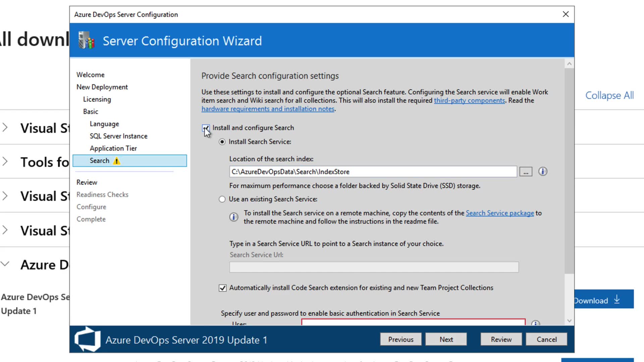This screenshot has height=362, width=644.
Task: Open the third-party components link
Action: coord(469,101)
